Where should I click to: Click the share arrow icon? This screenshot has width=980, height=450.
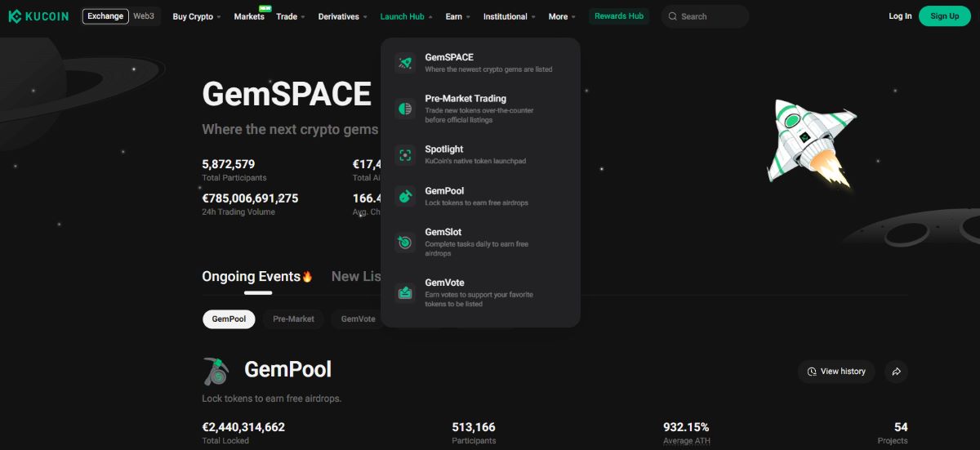coord(896,372)
